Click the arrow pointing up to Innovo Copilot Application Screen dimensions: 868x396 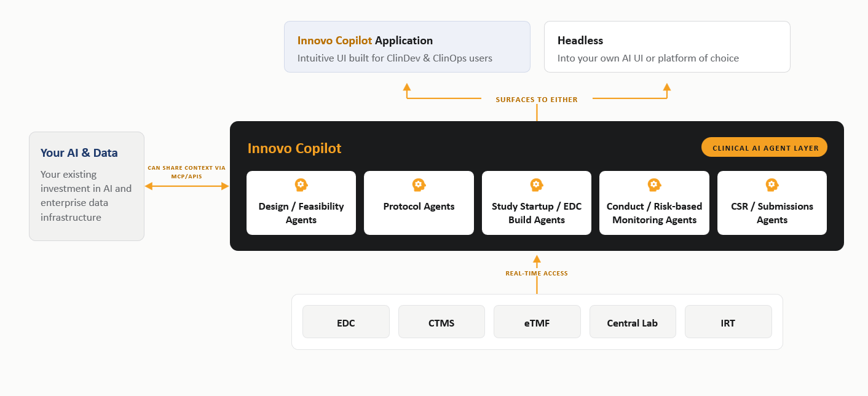pos(443,91)
